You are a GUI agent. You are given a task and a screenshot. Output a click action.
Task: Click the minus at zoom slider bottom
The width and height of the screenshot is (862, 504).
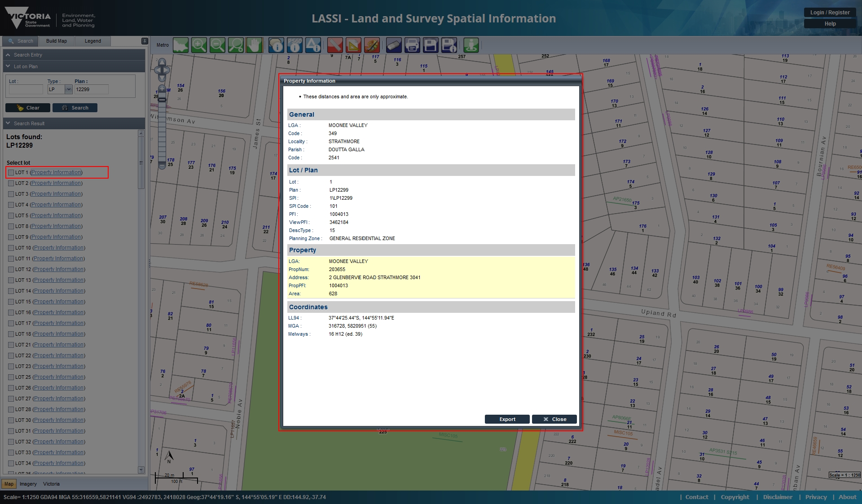[x=162, y=166]
